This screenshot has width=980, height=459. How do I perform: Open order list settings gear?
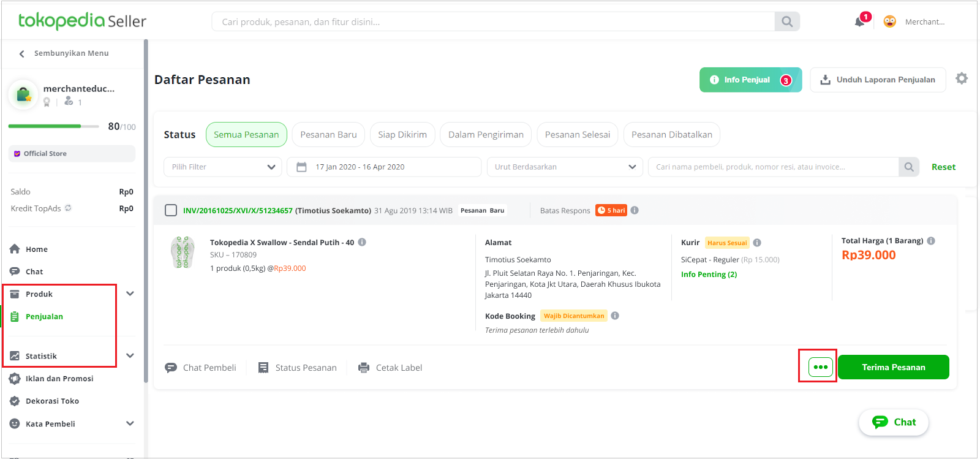pyautogui.click(x=962, y=78)
